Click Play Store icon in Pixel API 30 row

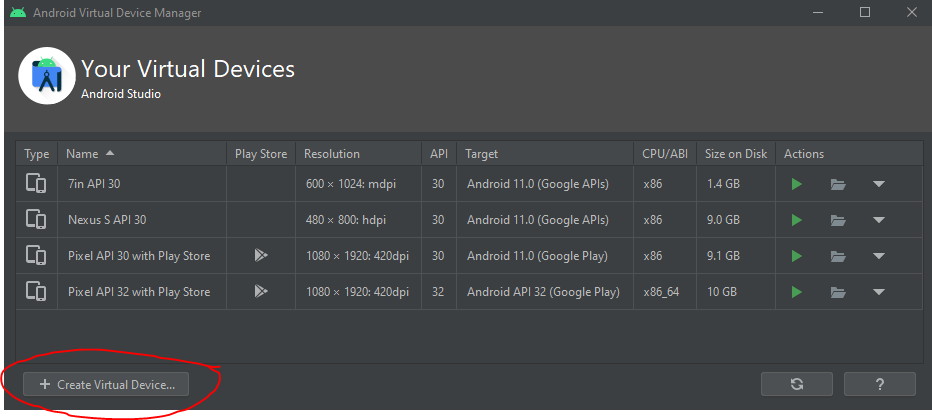pyautogui.click(x=261, y=255)
